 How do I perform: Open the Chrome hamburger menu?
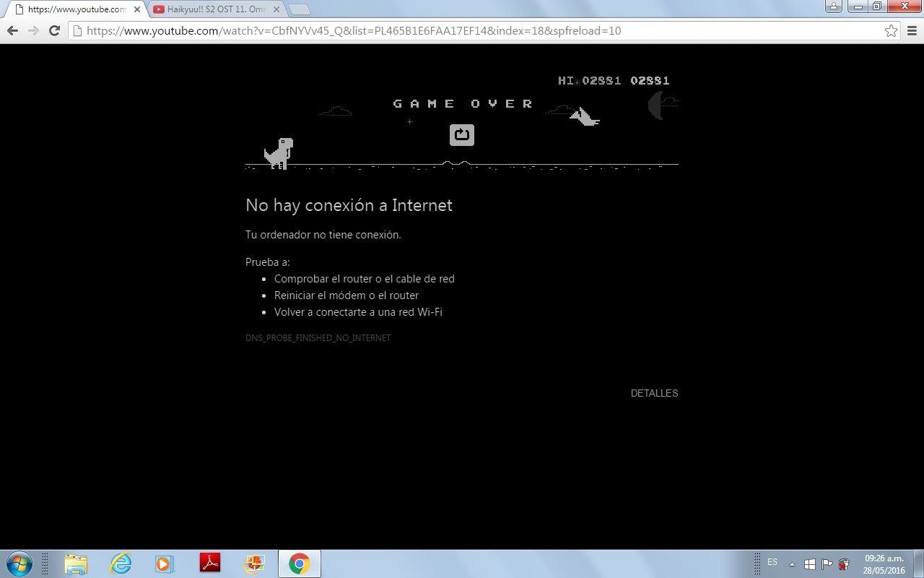pyautogui.click(x=912, y=30)
